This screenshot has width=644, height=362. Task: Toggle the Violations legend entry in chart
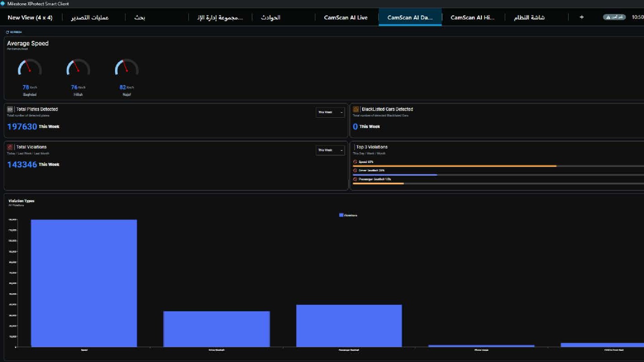point(348,215)
